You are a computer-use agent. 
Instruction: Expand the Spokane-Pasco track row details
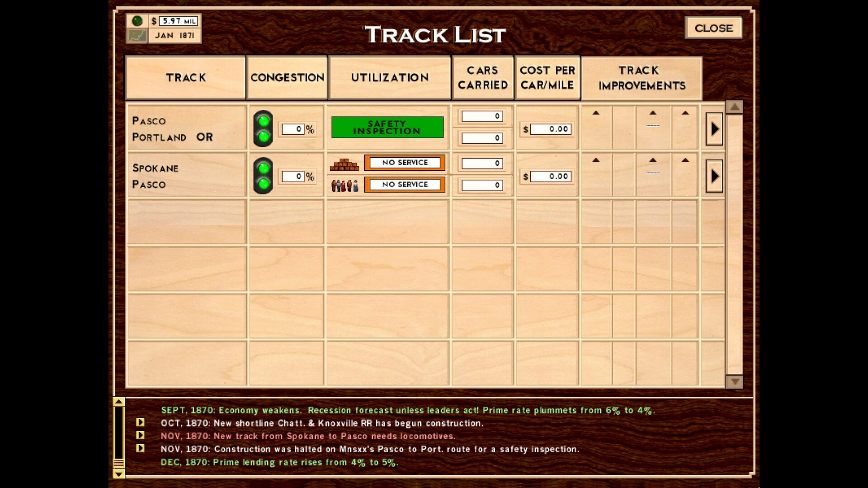713,174
